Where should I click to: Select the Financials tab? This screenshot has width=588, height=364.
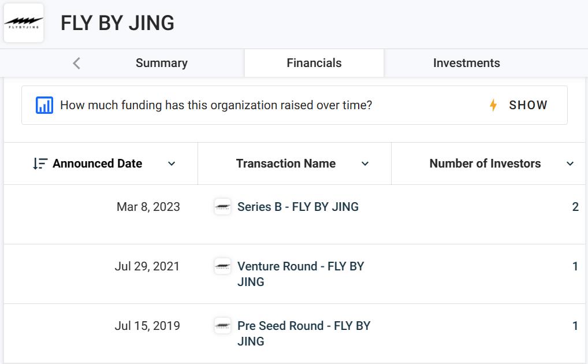[314, 62]
